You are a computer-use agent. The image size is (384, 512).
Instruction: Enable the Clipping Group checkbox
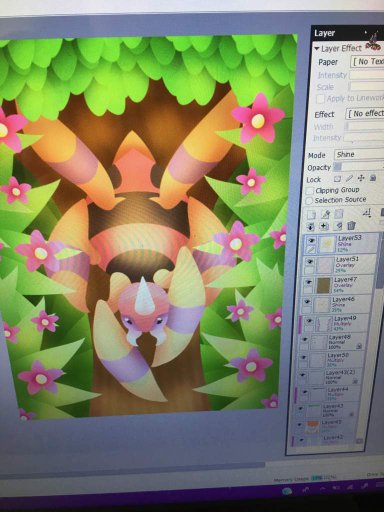pyautogui.click(x=310, y=190)
